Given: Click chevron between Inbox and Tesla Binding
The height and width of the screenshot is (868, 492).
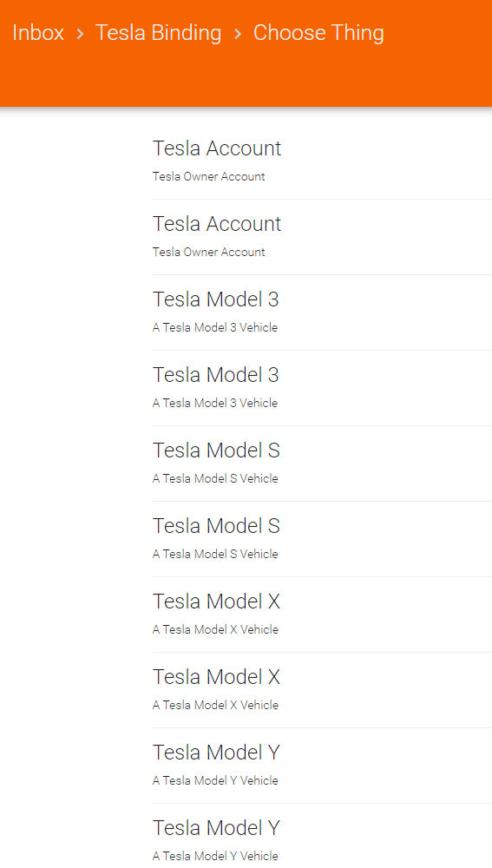Looking at the screenshot, I should click(x=80, y=34).
